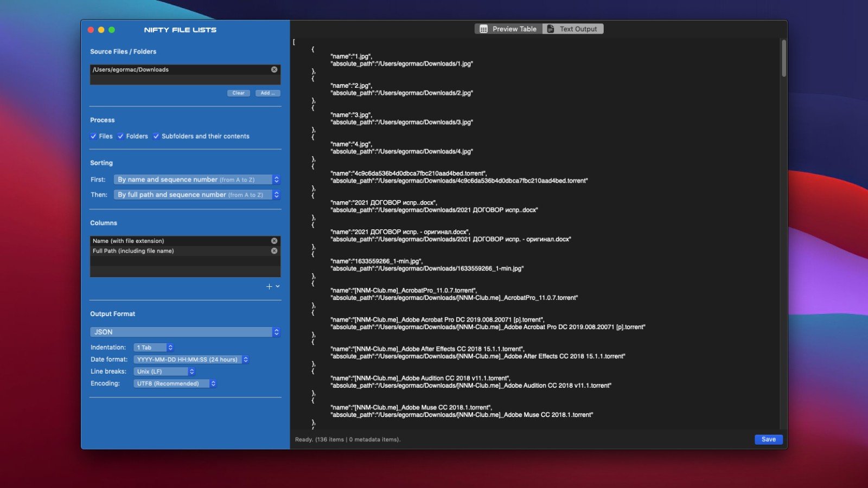Expand the JSON output format dropdown
868x488 pixels.
185,332
